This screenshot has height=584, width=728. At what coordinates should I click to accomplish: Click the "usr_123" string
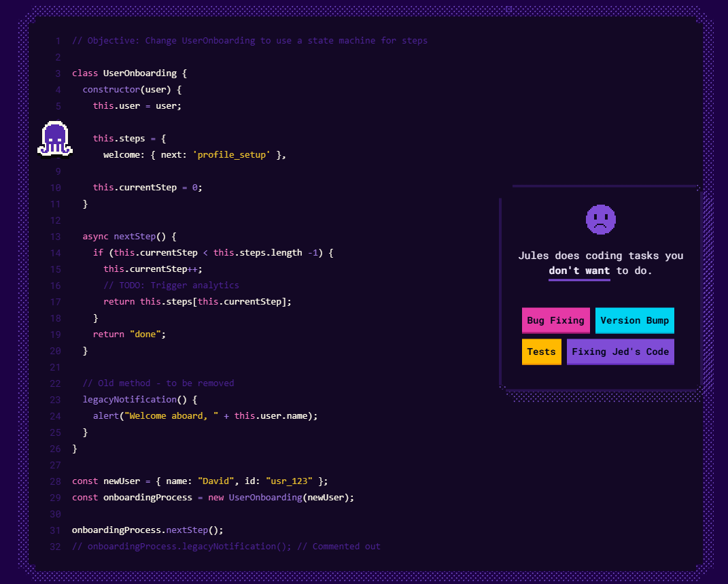pyautogui.click(x=289, y=481)
